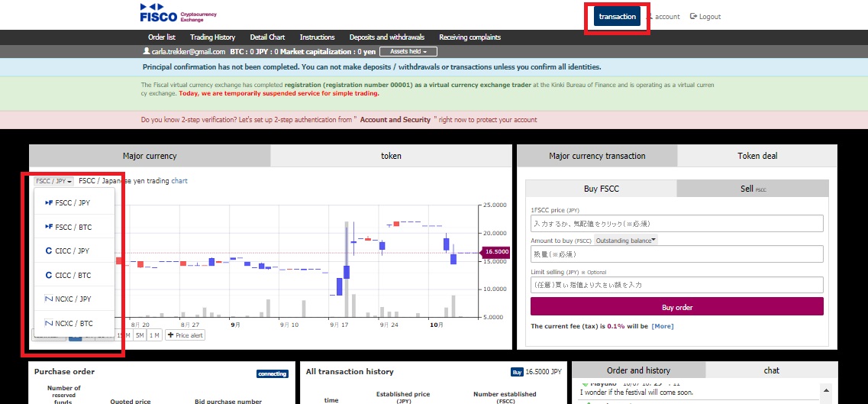Image resolution: width=868 pixels, height=404 pixels.
Task: Click the Purchase order heading
Action: pyautogui.click(x=64, y=371)
